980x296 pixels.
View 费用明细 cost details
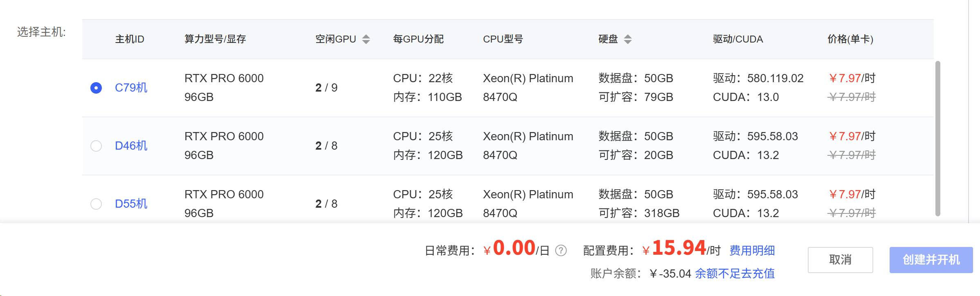tap(752, 250)
